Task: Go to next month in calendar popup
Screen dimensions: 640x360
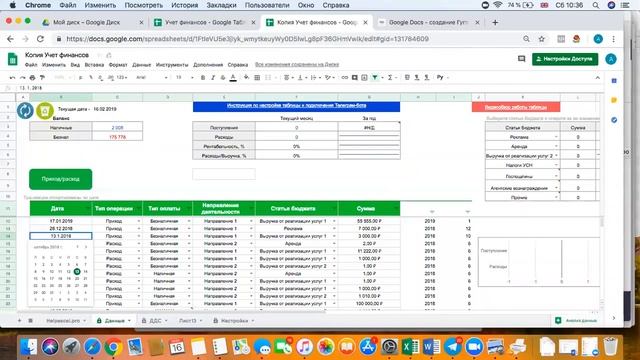Action: pos(86,247)
